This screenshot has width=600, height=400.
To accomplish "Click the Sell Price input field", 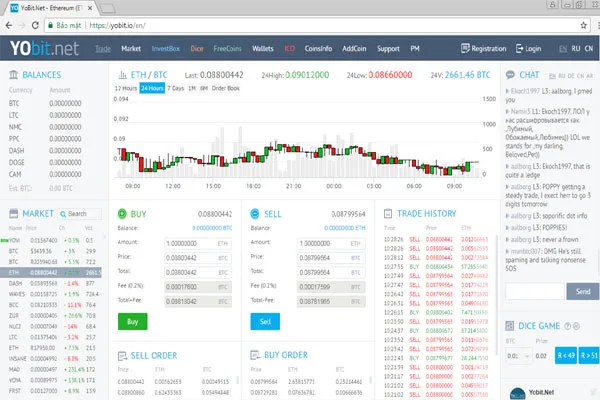I will click(x=331, y=258).
